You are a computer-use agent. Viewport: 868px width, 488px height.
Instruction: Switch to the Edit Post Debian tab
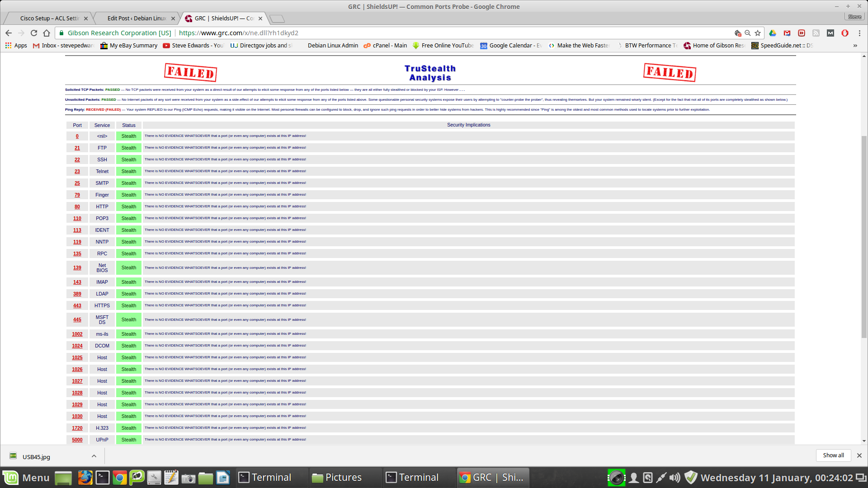coord(137,19)
